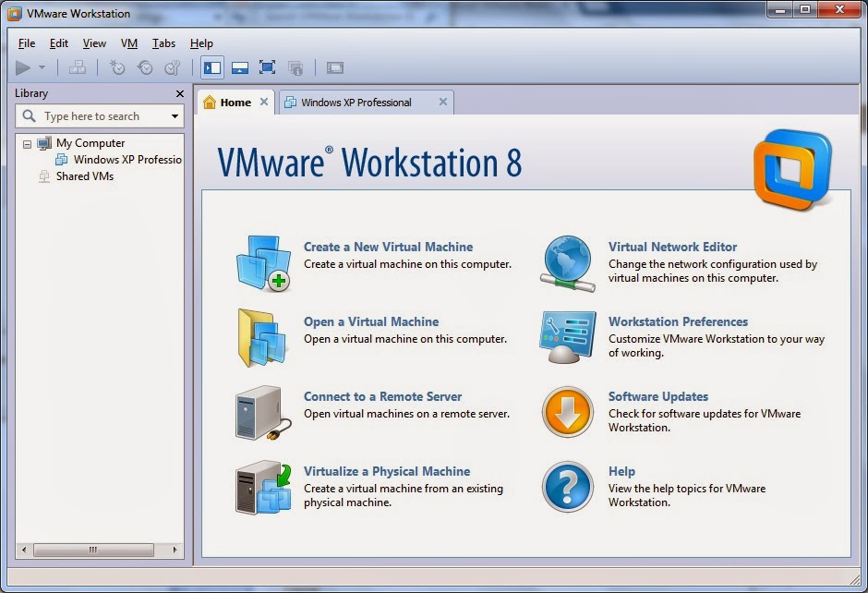Viewport: 868px width, 593px height.
Task: Click the Help link on Home page
Action: pos(621,471)
